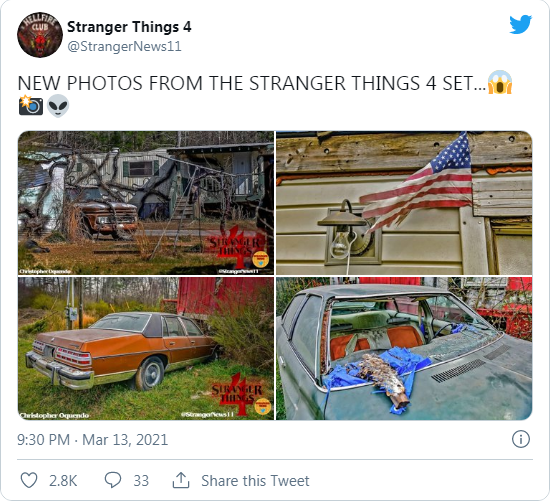Screen dimensions: 552x502
Task: Click the screaming face emoji
Action: coord(500,83)
